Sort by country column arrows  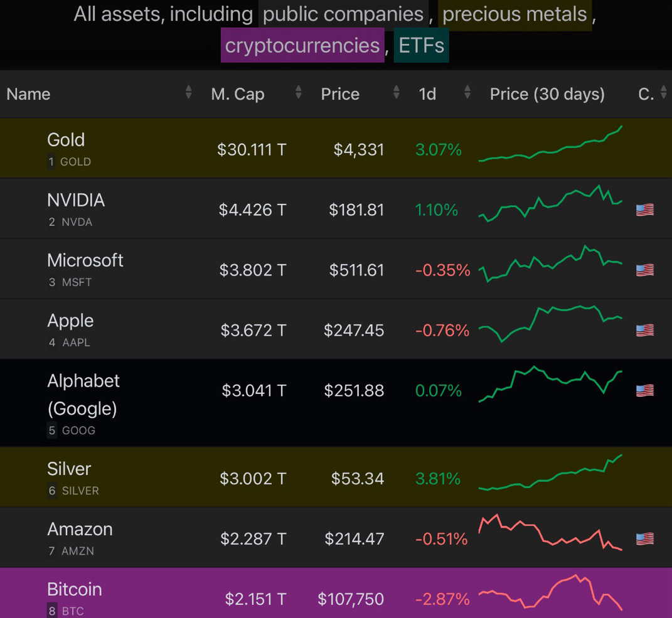click(664, 93)
